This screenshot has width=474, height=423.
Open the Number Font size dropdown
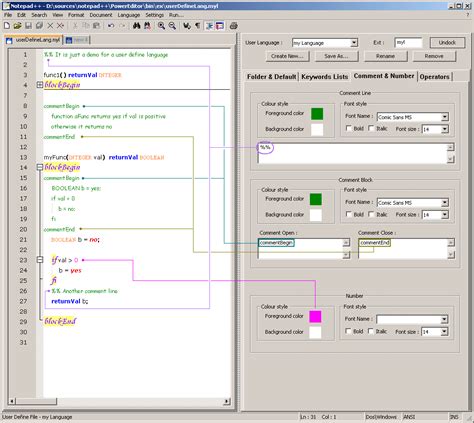(x=444, y=332)
